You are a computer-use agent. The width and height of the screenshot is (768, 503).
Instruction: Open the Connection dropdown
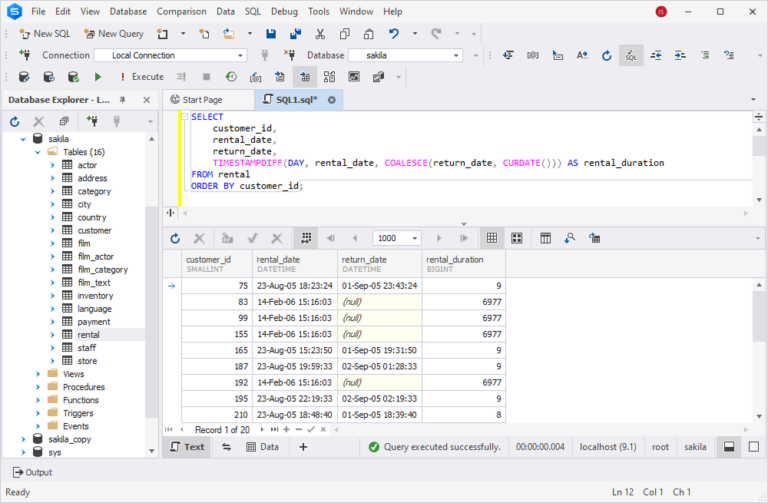[239, 55]
